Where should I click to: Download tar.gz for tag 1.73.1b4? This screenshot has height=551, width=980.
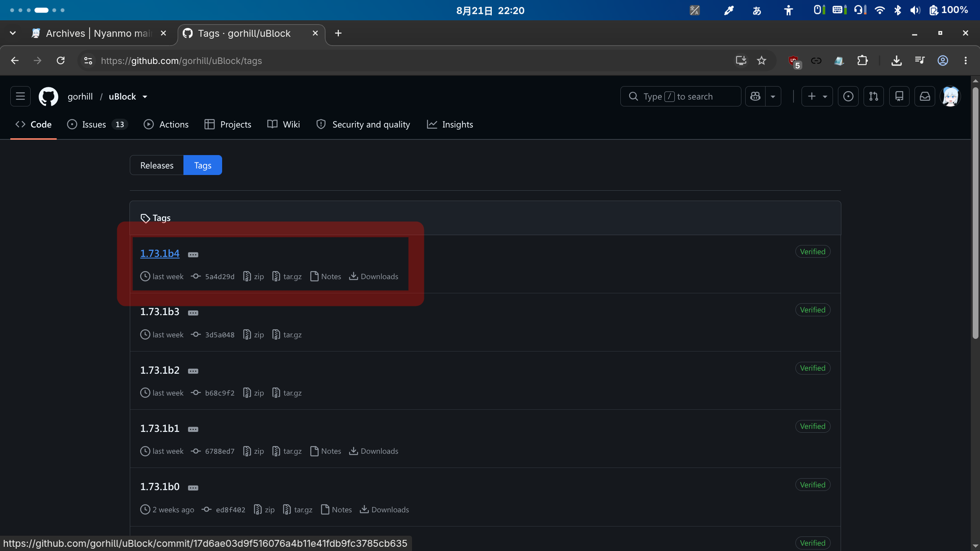pos(287,276)
